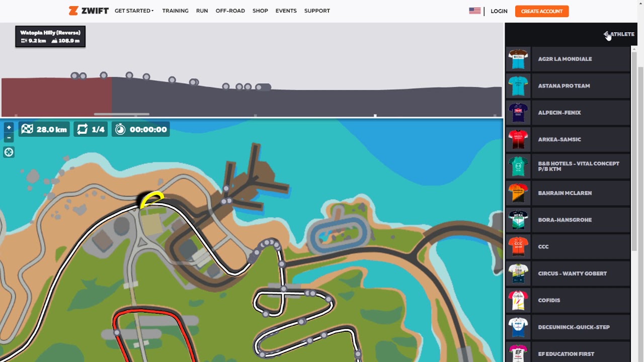Screen dimensions: 644x362
Task: Choose the DECEUNINCK-QUICK-STEP team name
Action: [x=574, y=327]
